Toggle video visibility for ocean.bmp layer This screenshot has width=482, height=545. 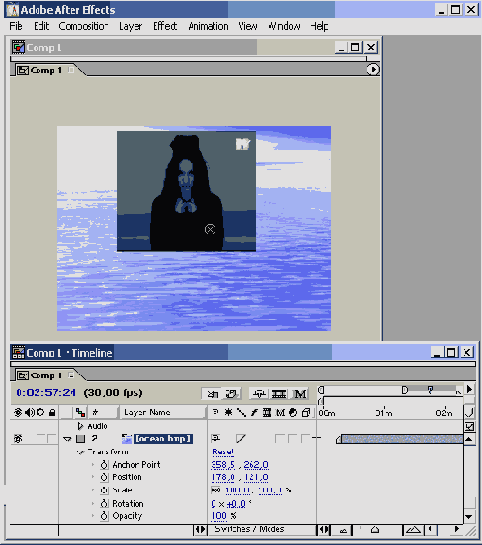[x=18, y=439]
